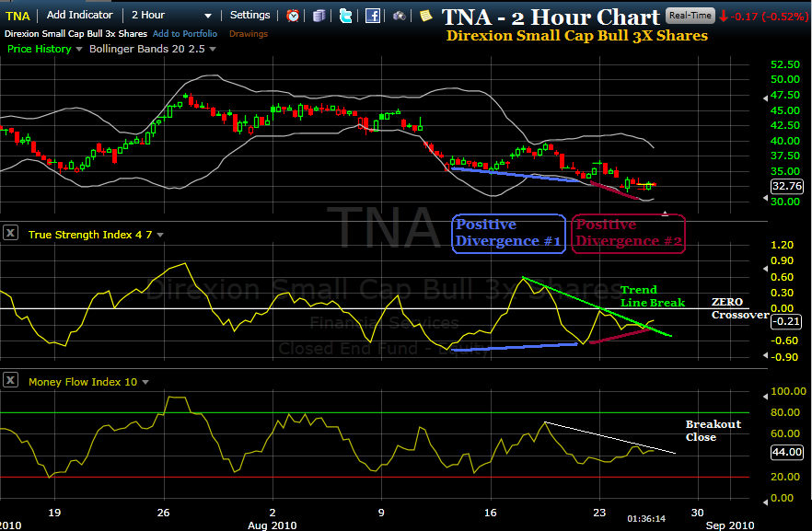Select the ZERO Crossover annotation text
Viewport: 812px width, 531px height.
pos(739,308)
